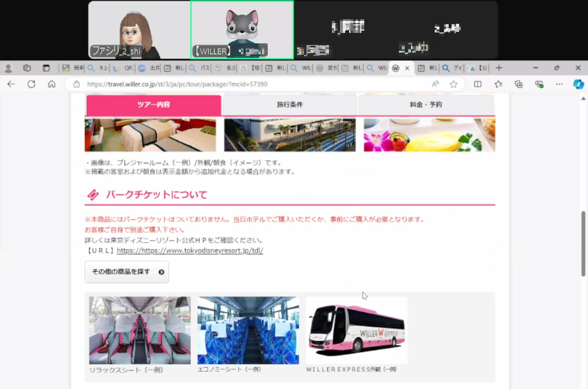Screen dimensions: 588x389
Task: Select the ファシリ_2_shi participant video tile
Action: tap(139, 30)
